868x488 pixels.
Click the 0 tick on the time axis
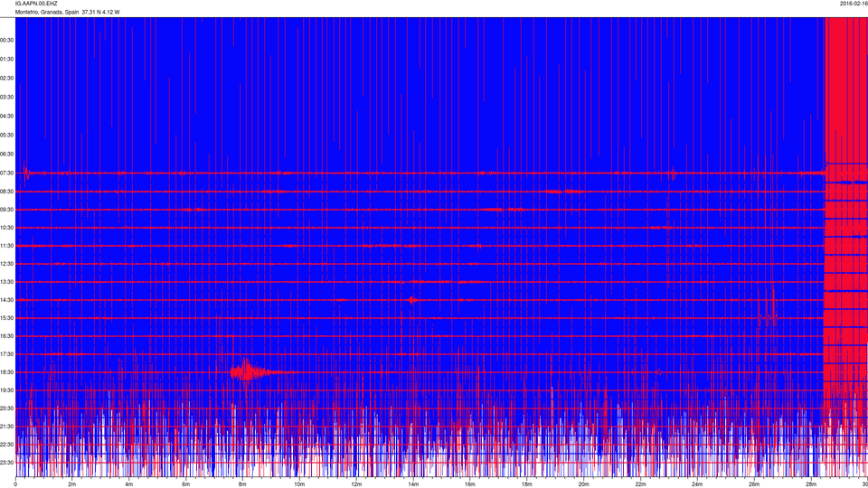15,484
